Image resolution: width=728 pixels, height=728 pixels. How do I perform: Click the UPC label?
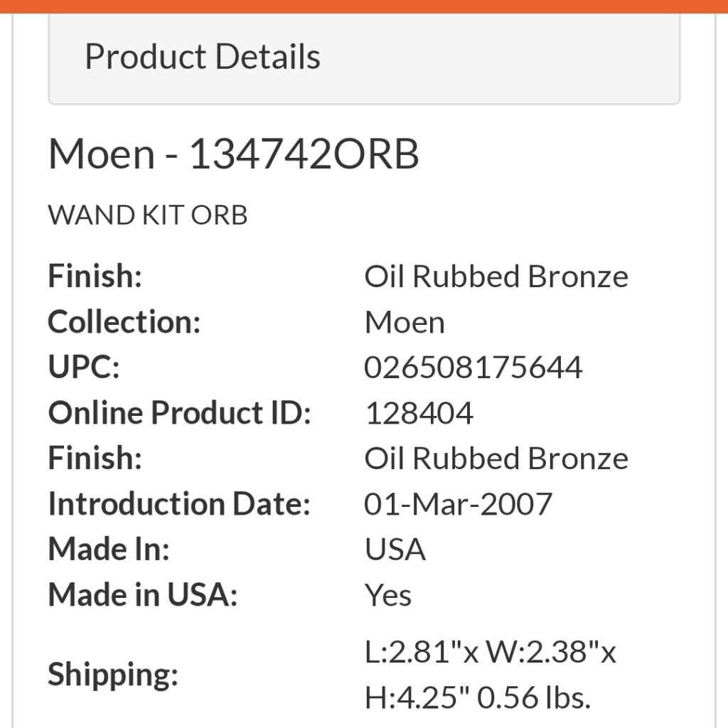(x=84, y=367)
